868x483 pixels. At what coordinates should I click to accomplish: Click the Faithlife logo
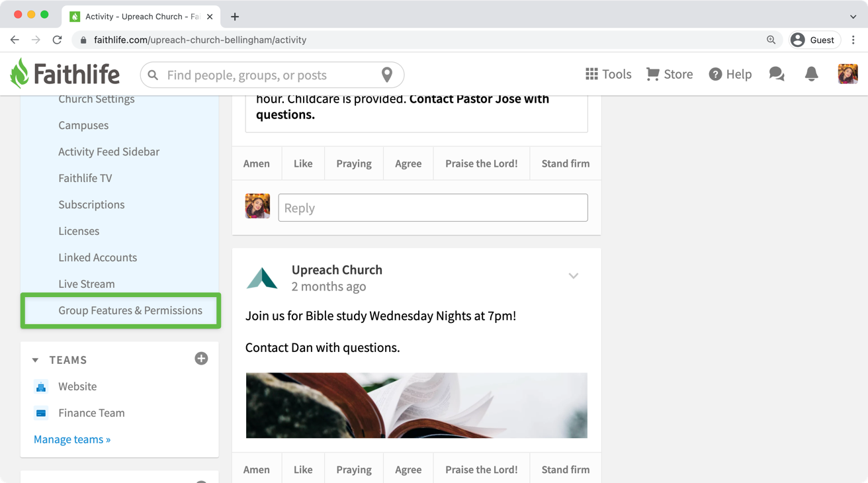[x=65, y=74]
